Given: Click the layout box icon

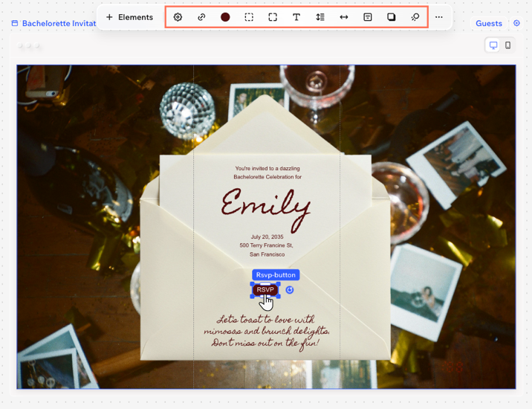Looking at the screenshot, I should [368, 17].
